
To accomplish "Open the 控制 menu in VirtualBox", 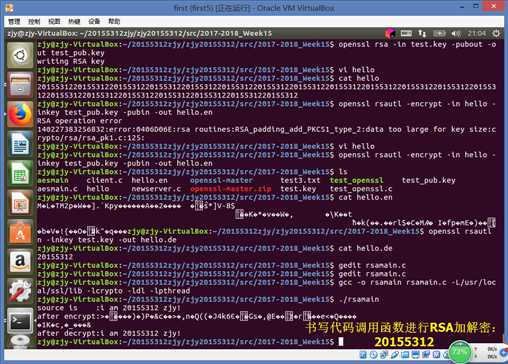I will click(x=34, y=22).
